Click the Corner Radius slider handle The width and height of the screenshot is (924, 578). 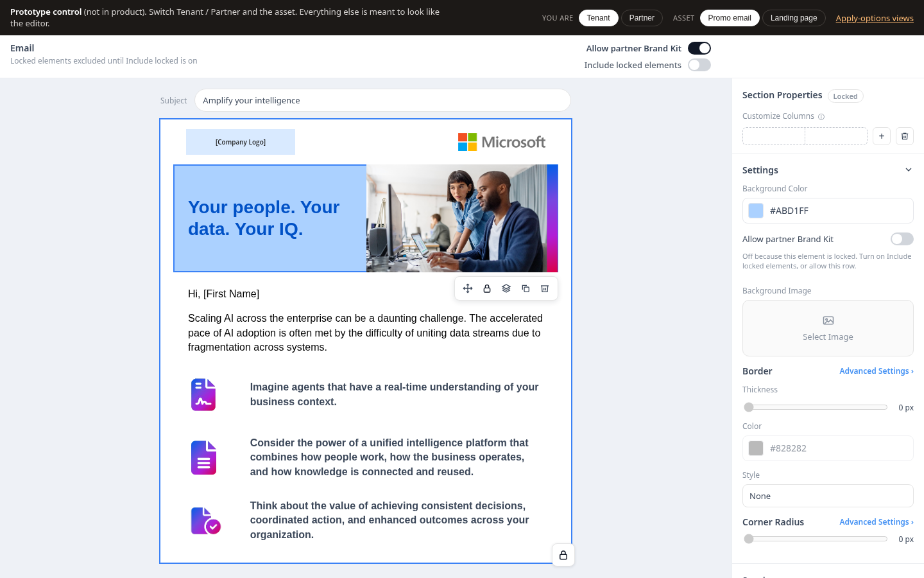tap(749, 539)
